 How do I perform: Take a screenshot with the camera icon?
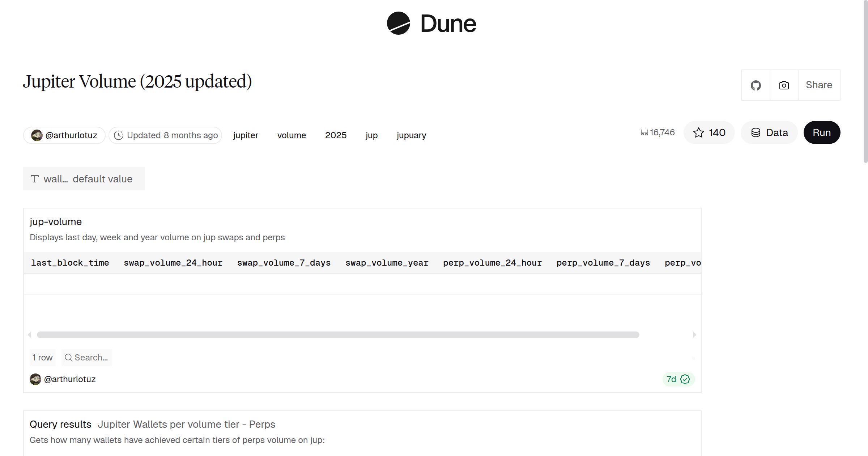coord(783,85)
